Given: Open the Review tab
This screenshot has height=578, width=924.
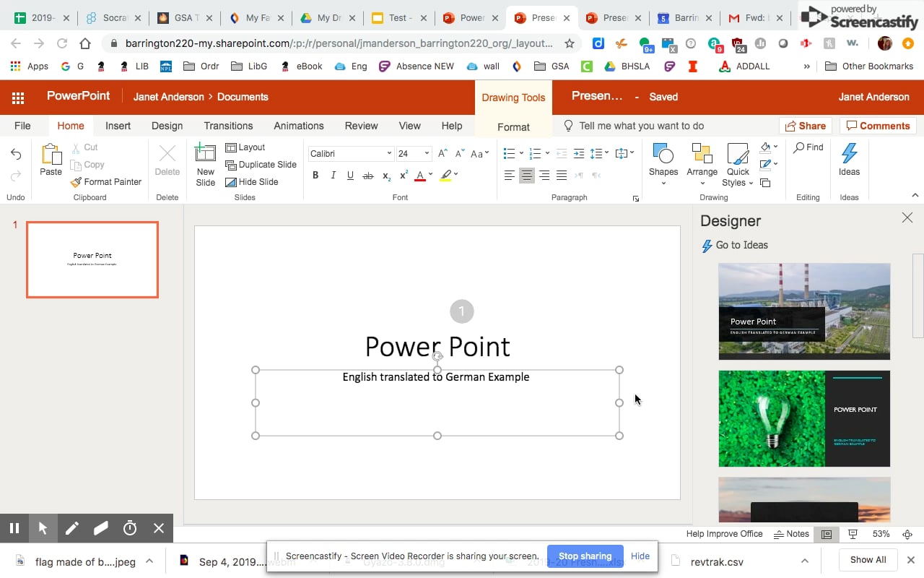Looking at the screenshot, I should point(361,126).
